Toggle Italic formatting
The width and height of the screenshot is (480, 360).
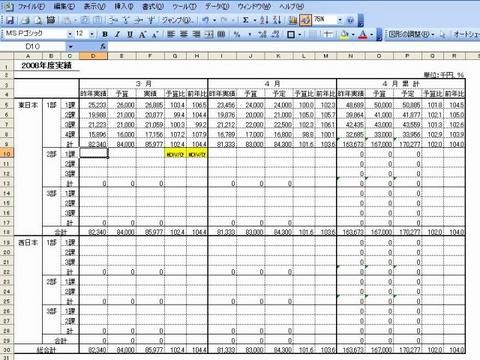(x=117, y=34)
